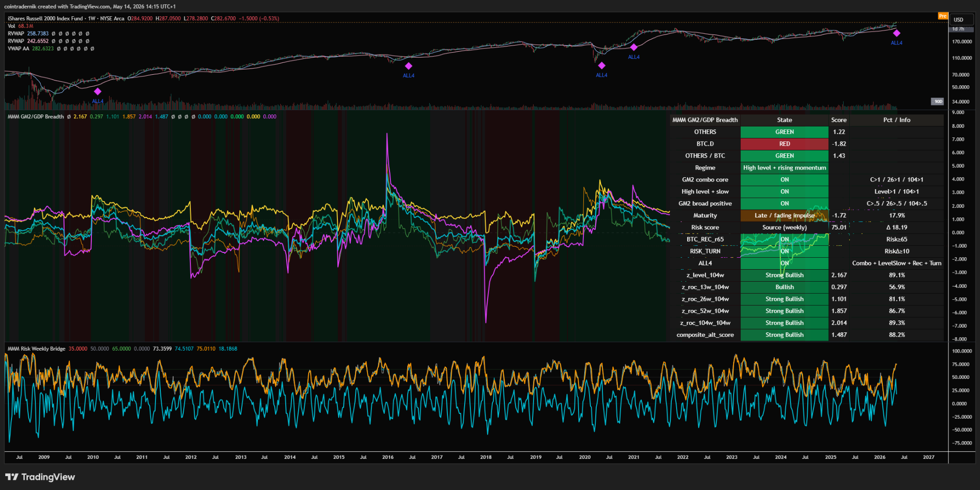Click Combo + LevelSlow + Rec + Turn info
The width and height of the screenshot is (980, 490).
[897, 263]
